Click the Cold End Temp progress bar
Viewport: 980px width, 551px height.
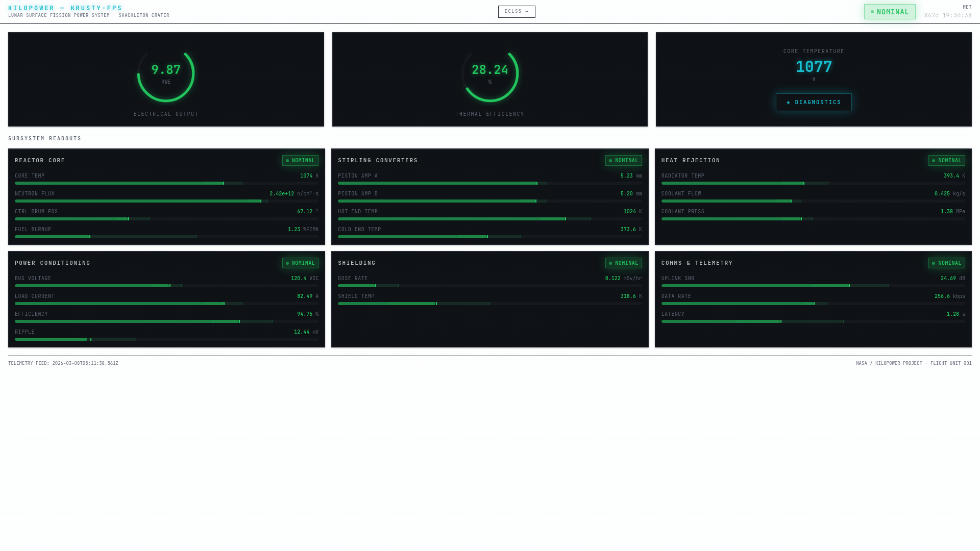(490, 237)
